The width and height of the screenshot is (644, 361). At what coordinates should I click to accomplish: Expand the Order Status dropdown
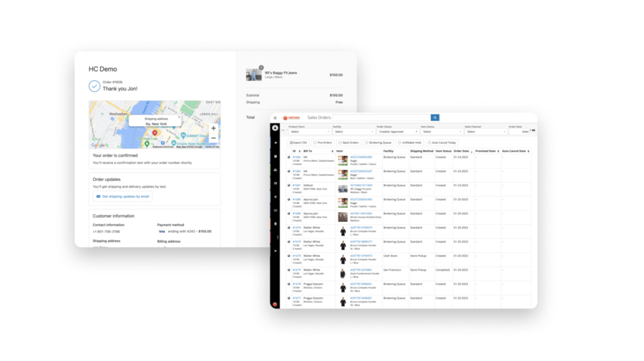point(396,132)
